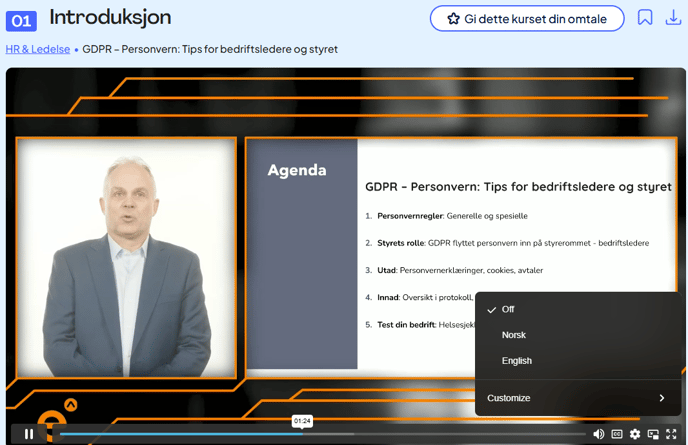Switch subtitles to English

point(516,361)
